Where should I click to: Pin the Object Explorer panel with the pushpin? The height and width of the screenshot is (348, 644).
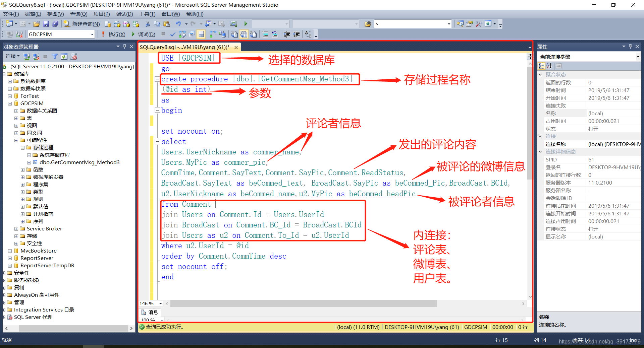click(x=124, y=47)
